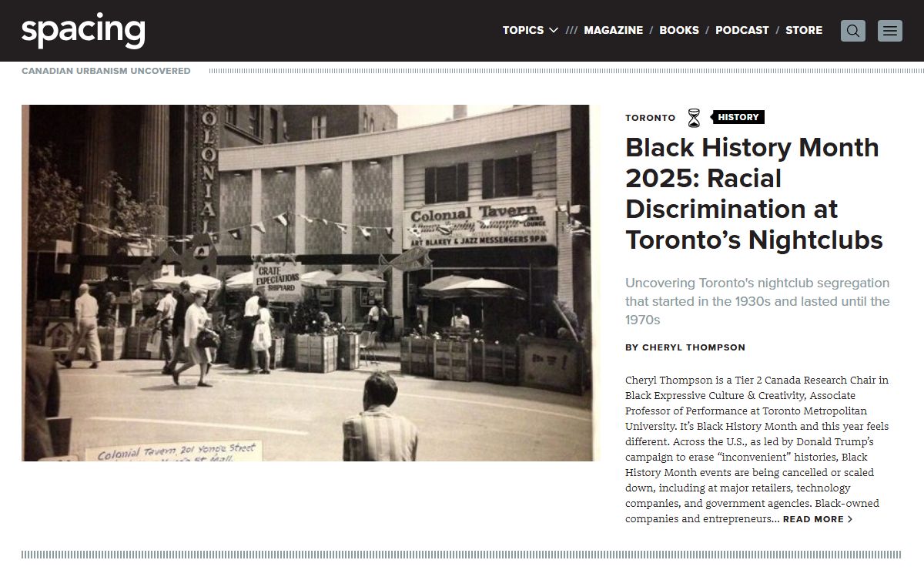Viewport: 924px width, 570px height.
Task: Click the Read More link
Action: 818,519
